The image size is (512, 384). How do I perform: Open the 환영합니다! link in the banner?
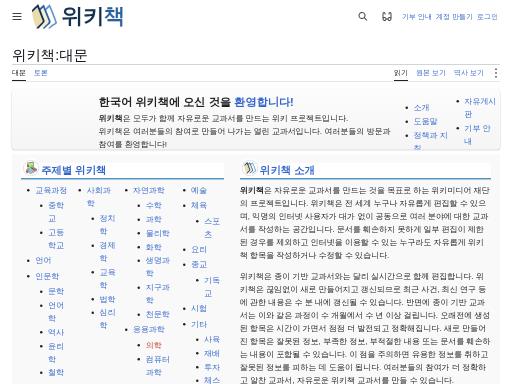(264, 102)
